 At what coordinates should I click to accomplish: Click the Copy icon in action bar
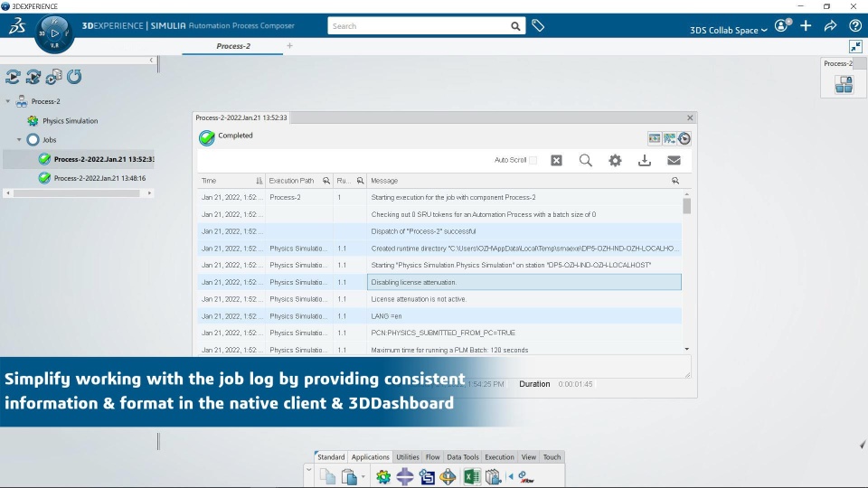[327, 476]
